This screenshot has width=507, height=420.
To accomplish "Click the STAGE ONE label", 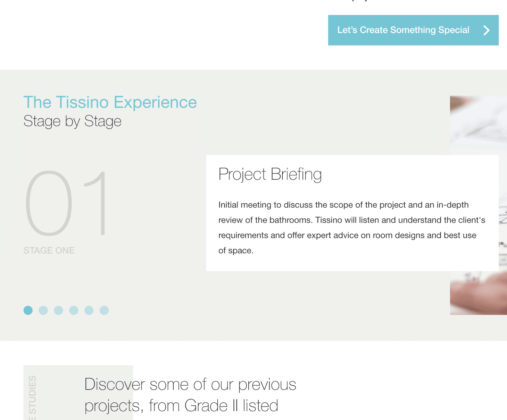I will tap(49, 250).
